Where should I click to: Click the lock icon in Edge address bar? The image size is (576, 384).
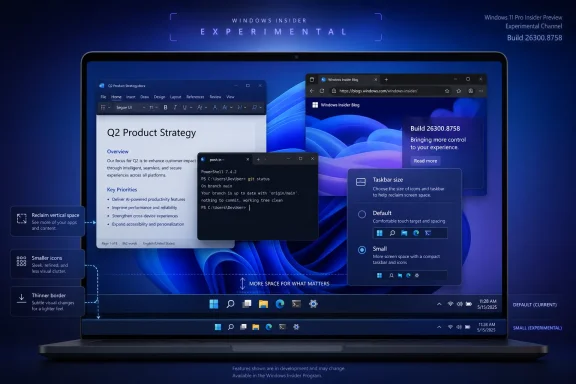pyautogui.click(x=334, y=91)
